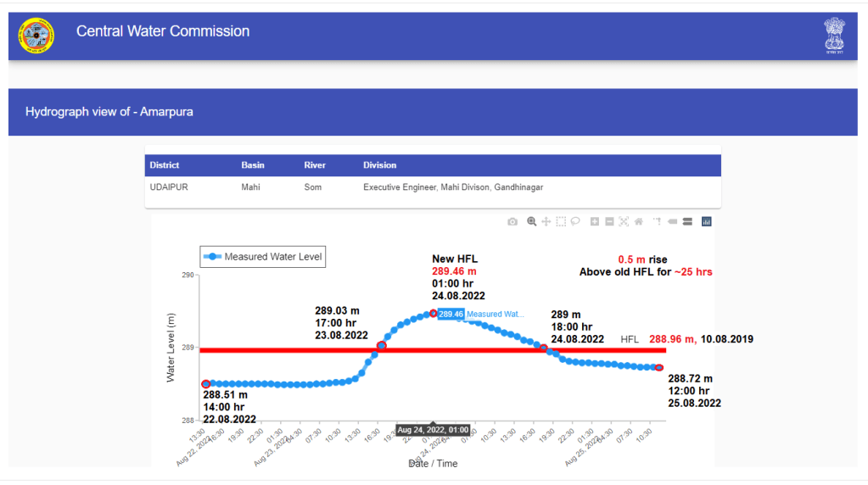Screen dimensions: 868x485
Task: Select the Pan tool in chart toolbar
Action: coord(546,221)
